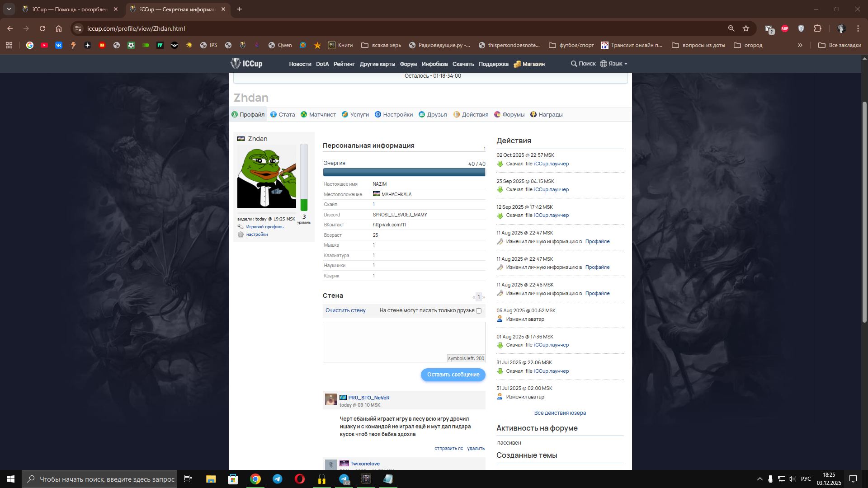Click the ICCup logo icon
This screenshot has width=868, height=488.
236,63
